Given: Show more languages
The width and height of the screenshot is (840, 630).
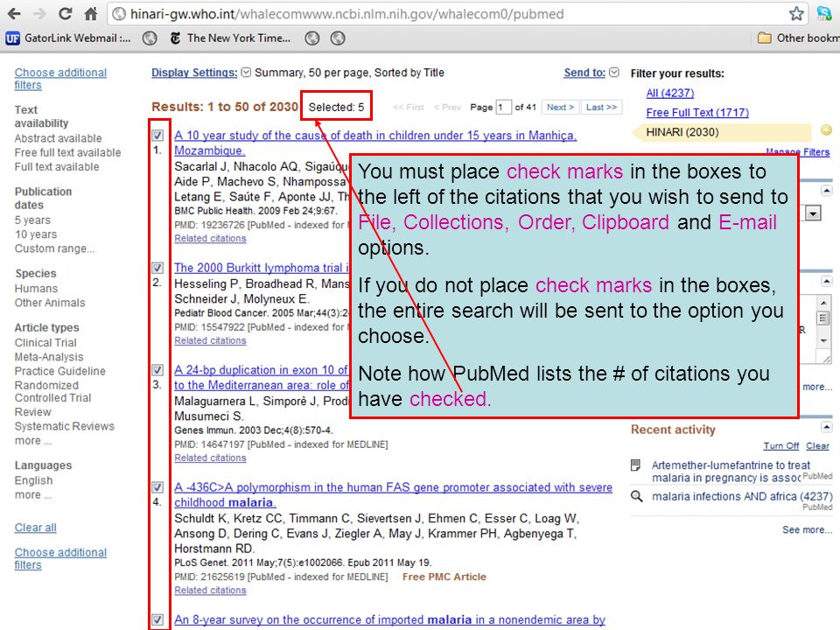Looking at the screenshot, I should point(33,494).
